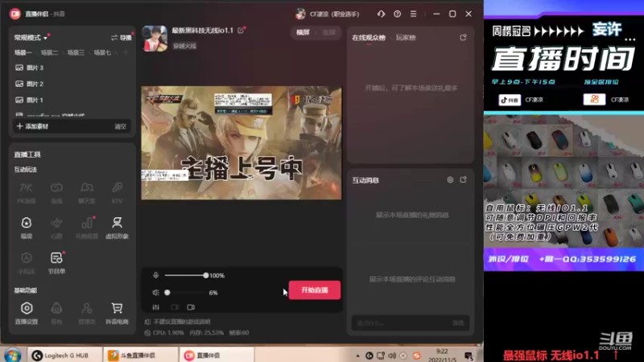Select the 图片 1 source item
644x362 pixels.
pos(72,100)
